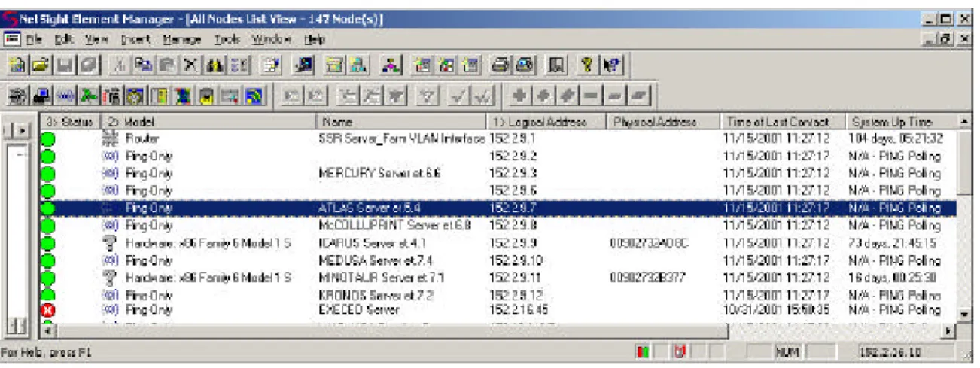
Task: Click the hardware icon in the ICARUS Server row
Action: click(108, 243)
